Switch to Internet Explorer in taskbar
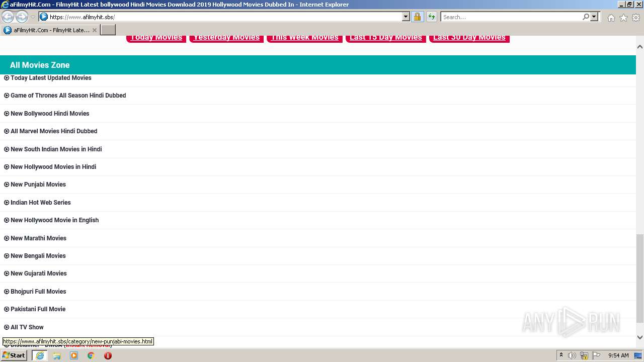 (39, 355)
